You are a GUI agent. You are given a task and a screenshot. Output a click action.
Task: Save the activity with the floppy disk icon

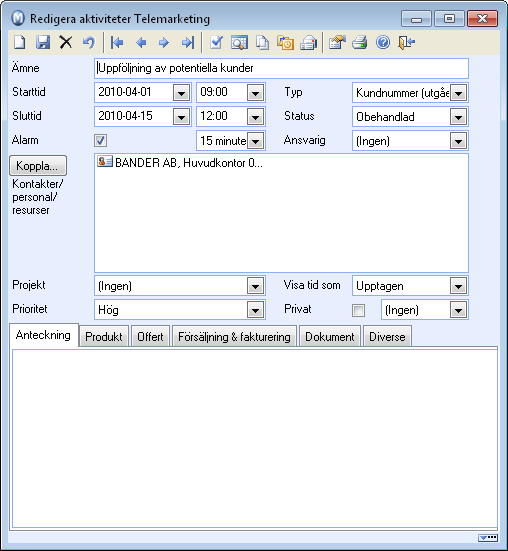pyautogui.click(x=43, y=43)
